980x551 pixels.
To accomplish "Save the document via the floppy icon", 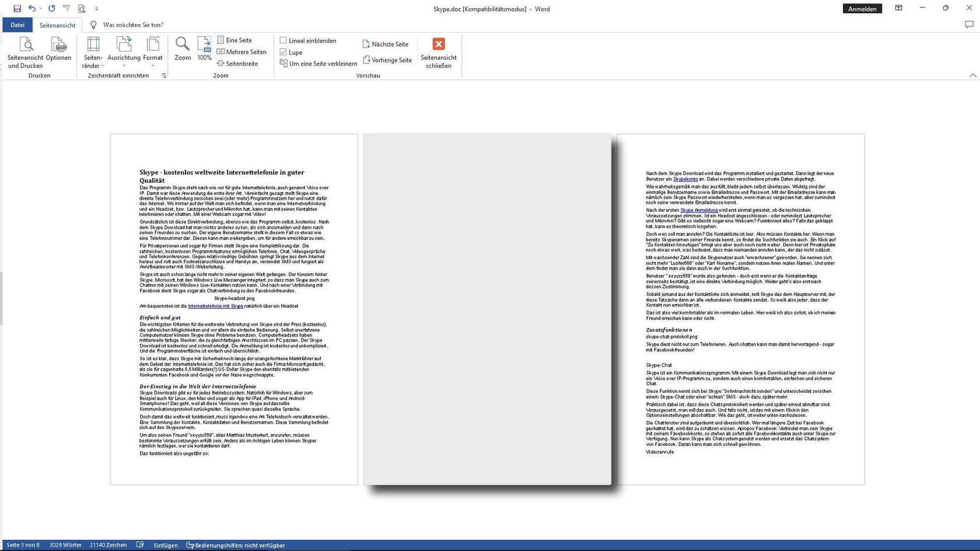I will [x=17, y=9].
